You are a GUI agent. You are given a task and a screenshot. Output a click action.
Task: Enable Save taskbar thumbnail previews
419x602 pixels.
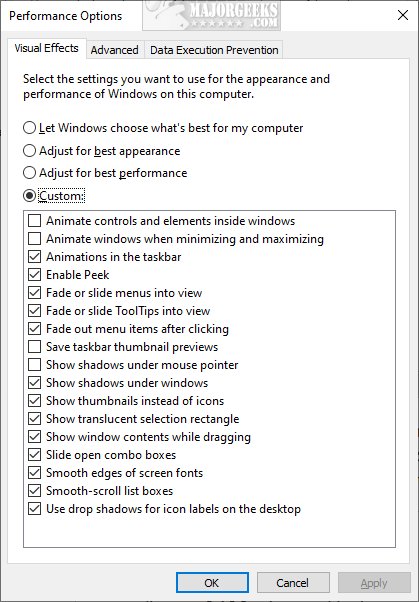[35, 347]
